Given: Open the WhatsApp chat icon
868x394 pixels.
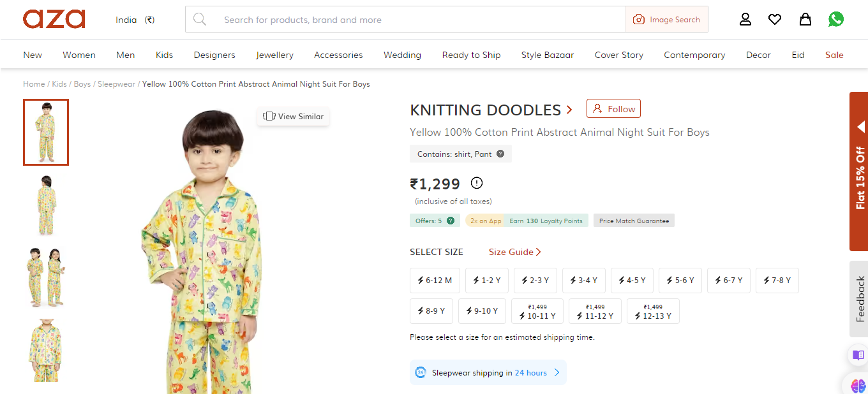Looking at the screenshot, I should coord(836,19).
